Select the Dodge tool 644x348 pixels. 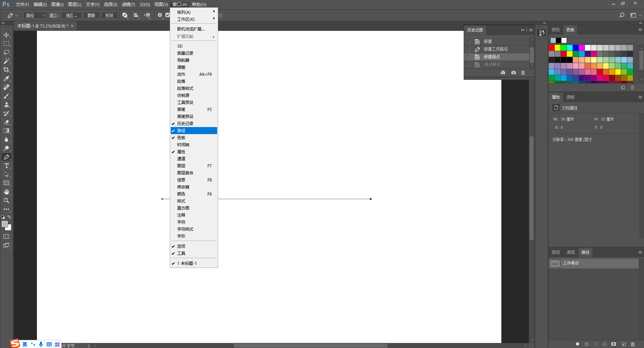click(6, 148)
